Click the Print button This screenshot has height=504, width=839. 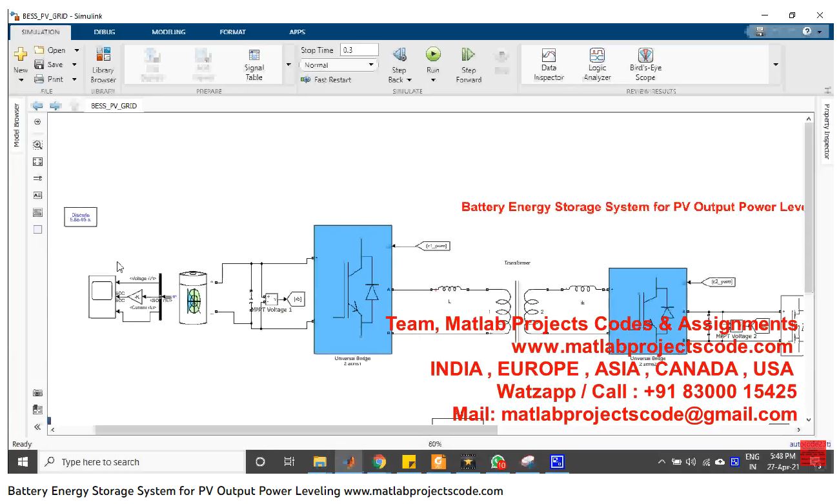click(x=49, y=79)
